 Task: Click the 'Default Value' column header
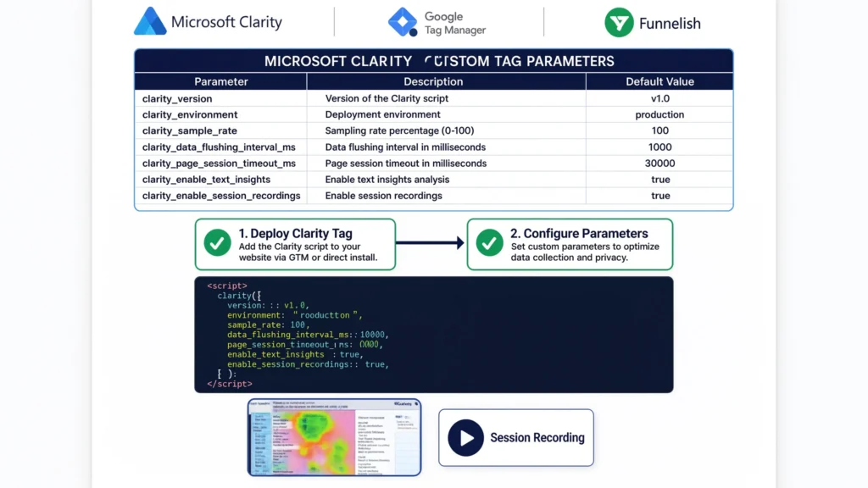659,81
